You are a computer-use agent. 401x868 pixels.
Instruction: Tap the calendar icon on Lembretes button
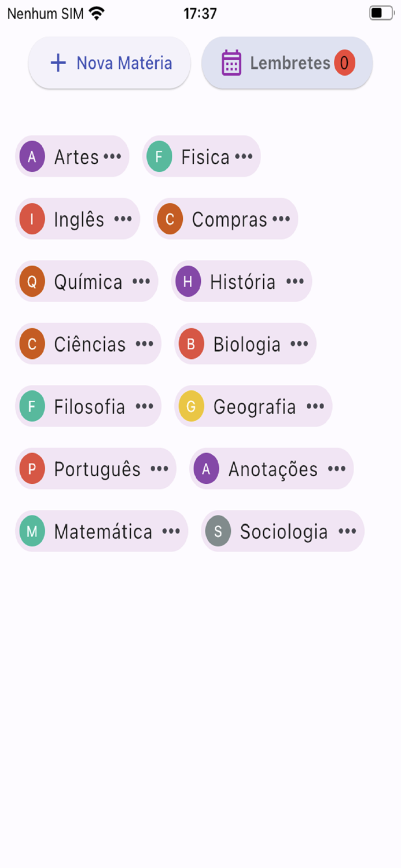click(x=231, y=62)
